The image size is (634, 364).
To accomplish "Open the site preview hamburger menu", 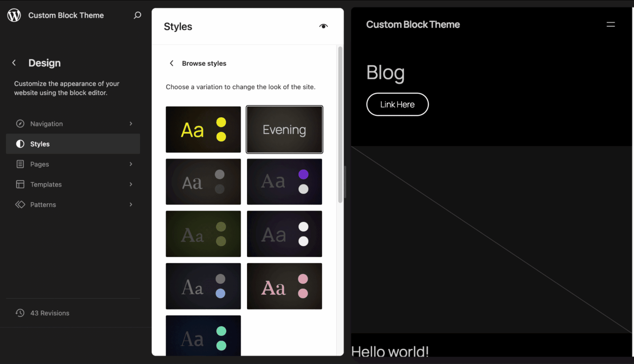I will (611, 24).
